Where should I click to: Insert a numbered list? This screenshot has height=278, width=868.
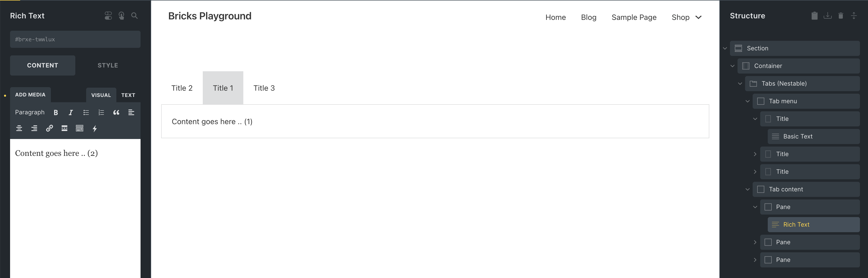coord(101,112)
